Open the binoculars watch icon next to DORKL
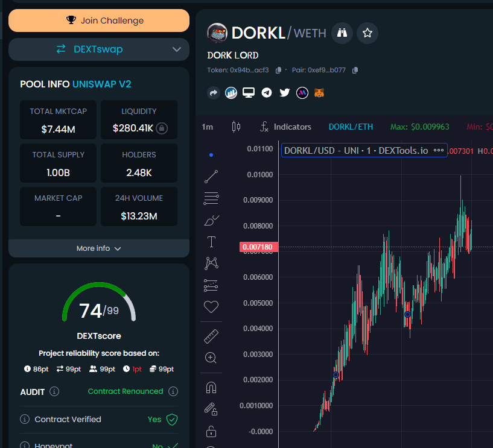This screenshot has width=493, height=448. tap(342, 33)
